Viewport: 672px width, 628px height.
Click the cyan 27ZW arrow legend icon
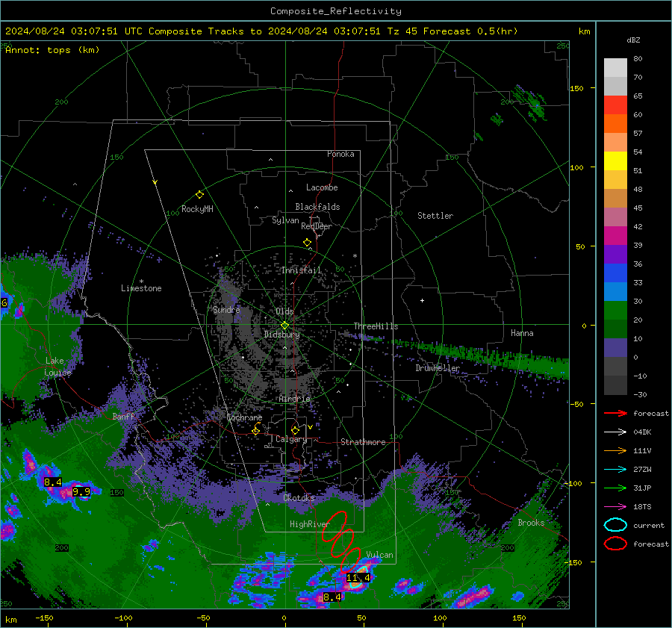click(x=615, y=470)
